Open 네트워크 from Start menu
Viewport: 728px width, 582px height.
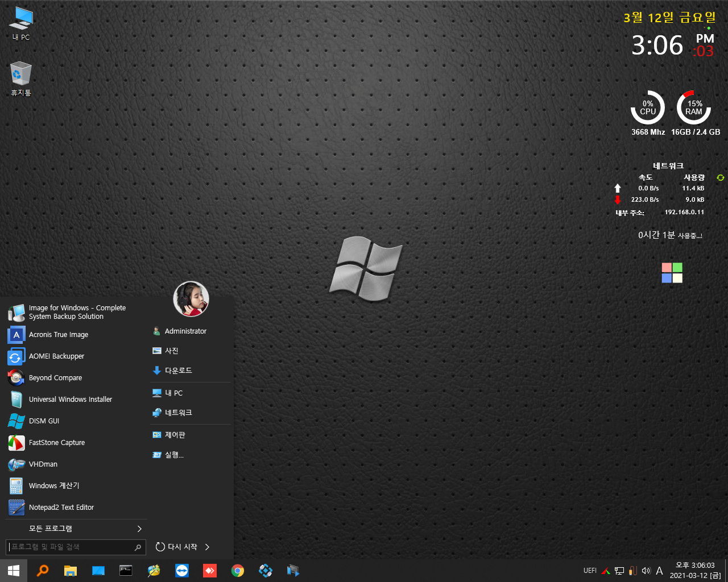point(191,413)
